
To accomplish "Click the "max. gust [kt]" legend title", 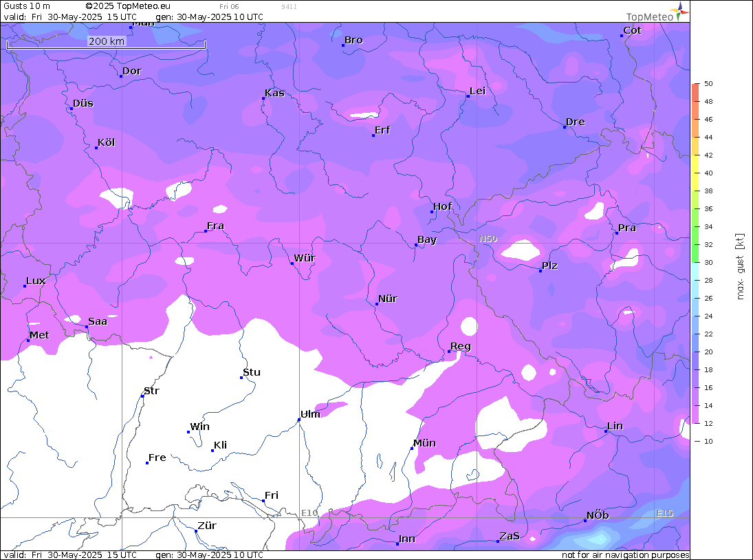I will (x=740, y=266).
